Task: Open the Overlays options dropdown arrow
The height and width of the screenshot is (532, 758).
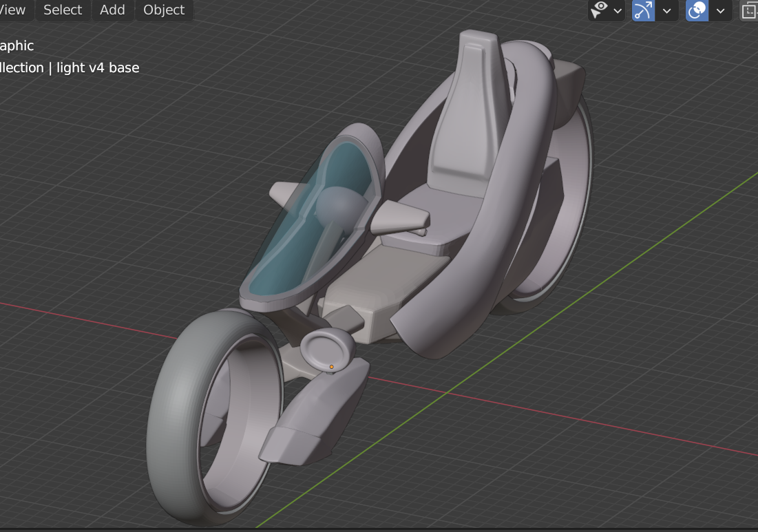Action: pyautogui.click(x=720, y=10)
